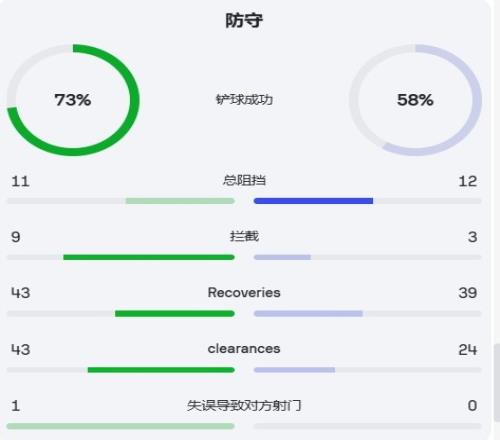Click the 拦截 stat label
This screenshot has height=440, width=500.
point(244,236)
